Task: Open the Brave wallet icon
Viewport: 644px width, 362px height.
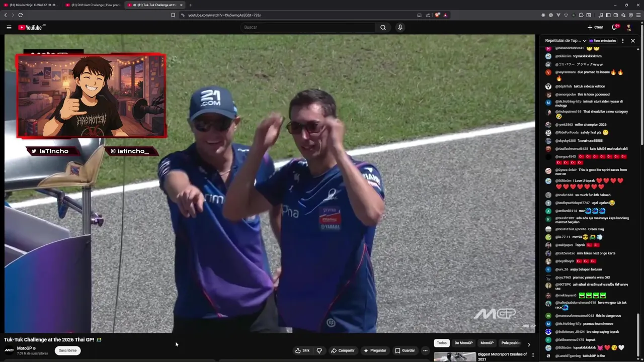Action: tap(615, 15)
